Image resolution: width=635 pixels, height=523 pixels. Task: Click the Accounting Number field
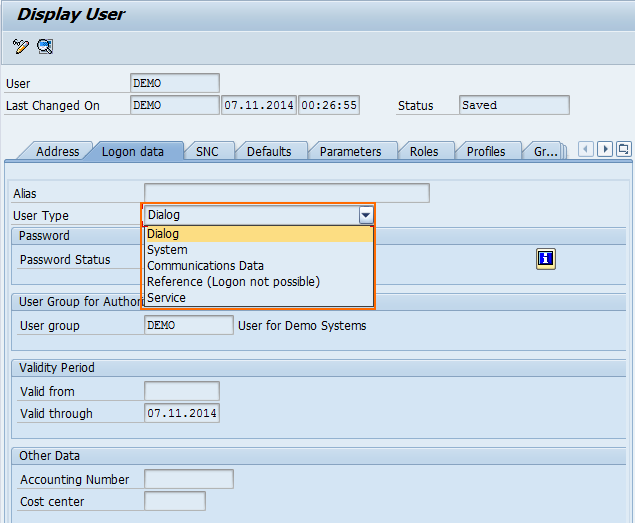(x=189, y=479)
